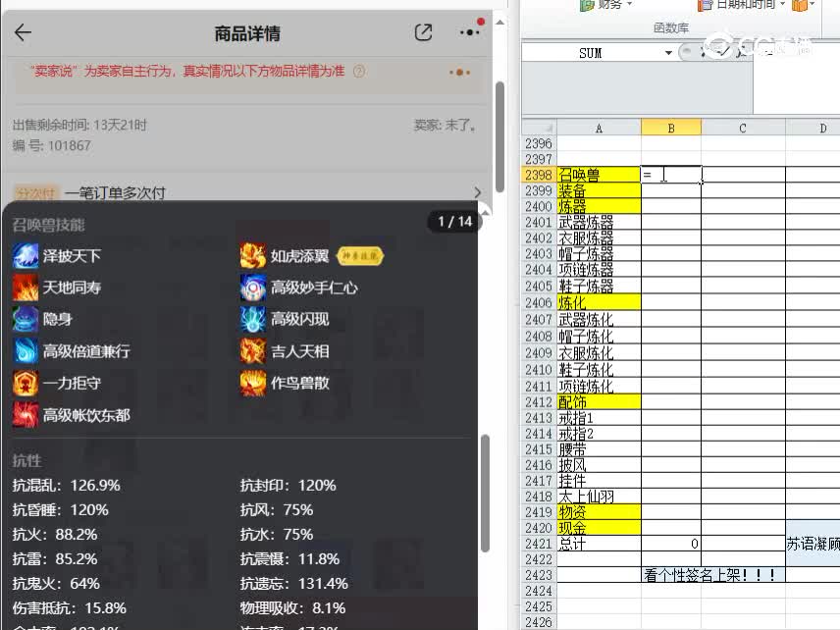The width and height of the screenshot is (840, 630).
Task: Click the share icon on 商品详情 page
Action: click(x=423, y=31)
